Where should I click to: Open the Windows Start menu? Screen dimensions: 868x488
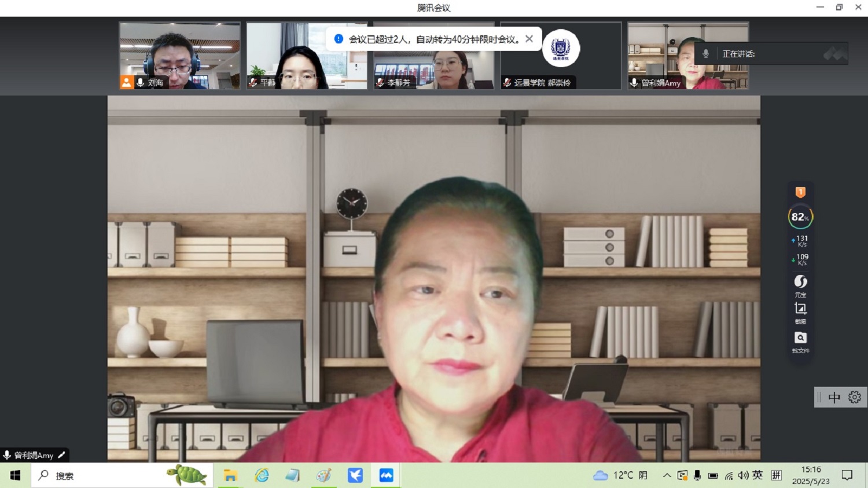click(15, 475)
